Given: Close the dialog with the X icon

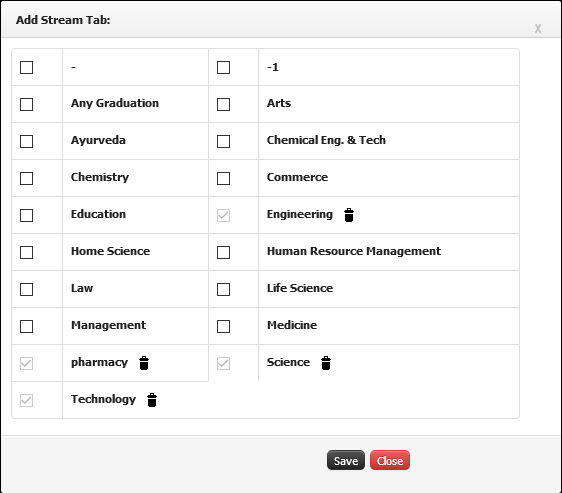Looking at the screenshot, I should (538, 29).
